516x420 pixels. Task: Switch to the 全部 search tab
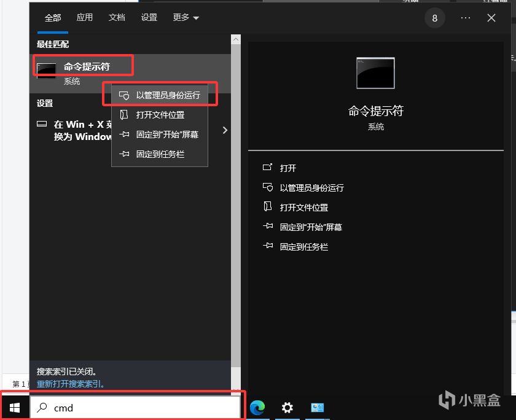click(53, 18)
